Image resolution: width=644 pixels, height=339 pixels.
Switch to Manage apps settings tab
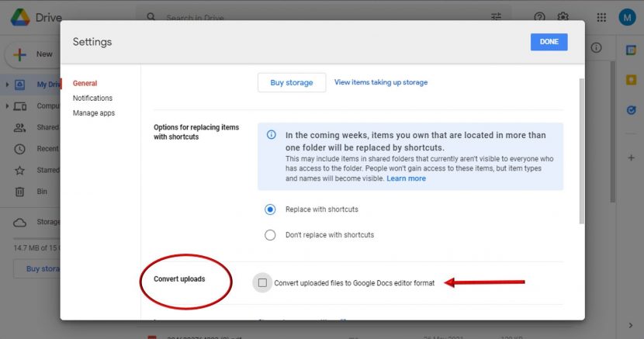94,112
